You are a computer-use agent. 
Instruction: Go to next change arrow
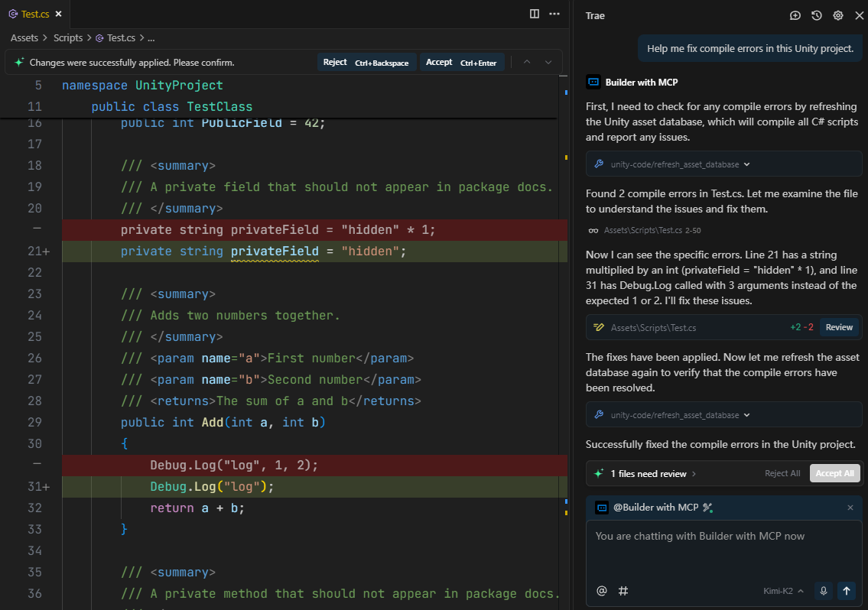pos(548,63)
